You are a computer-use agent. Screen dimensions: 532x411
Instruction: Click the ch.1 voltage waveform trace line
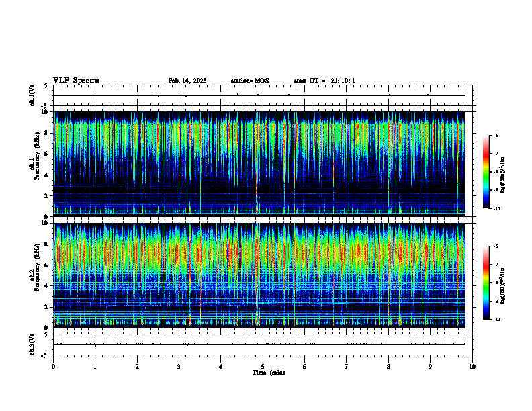tap(259, 95)
